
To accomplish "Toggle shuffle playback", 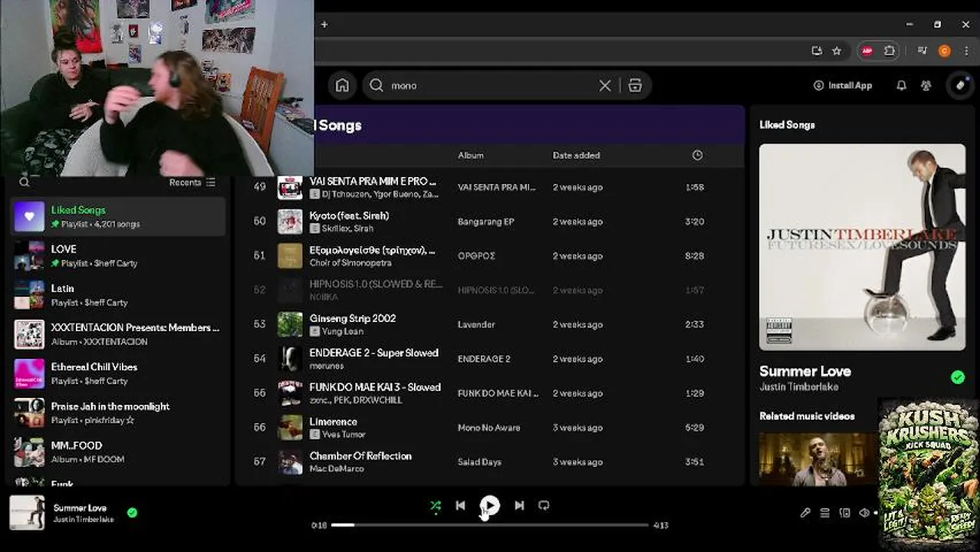I will click(436, 506).
